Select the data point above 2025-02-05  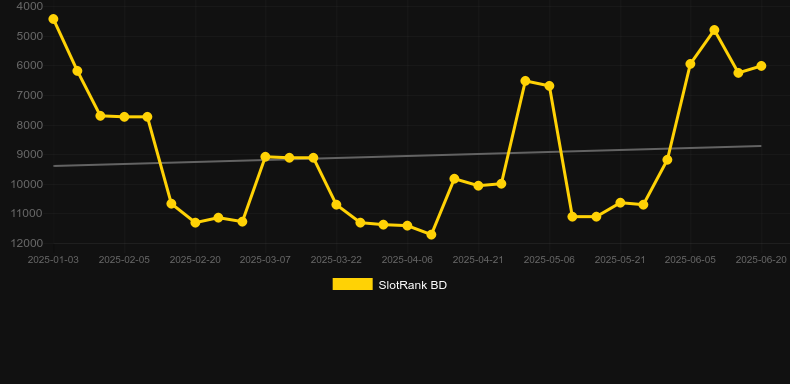(124, 117)
